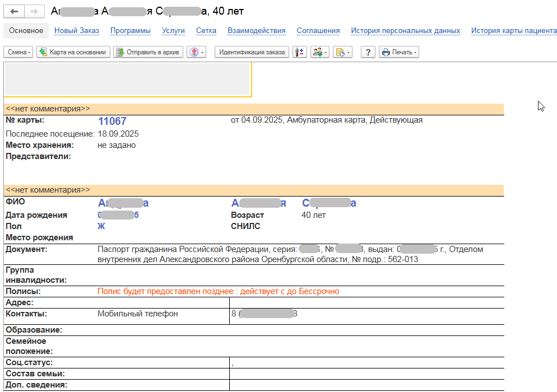
Task: Open the Сетка tab
Action: pos(206,31)
